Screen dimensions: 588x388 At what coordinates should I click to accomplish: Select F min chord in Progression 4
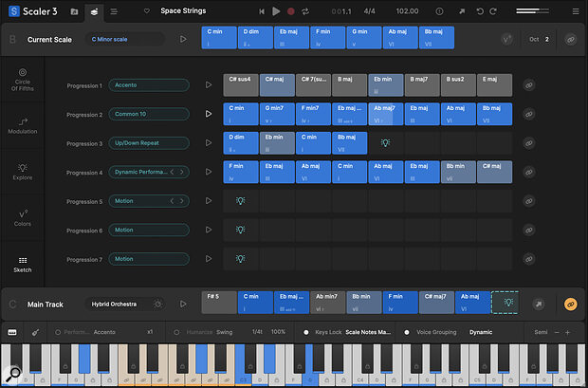pos(241,172)
